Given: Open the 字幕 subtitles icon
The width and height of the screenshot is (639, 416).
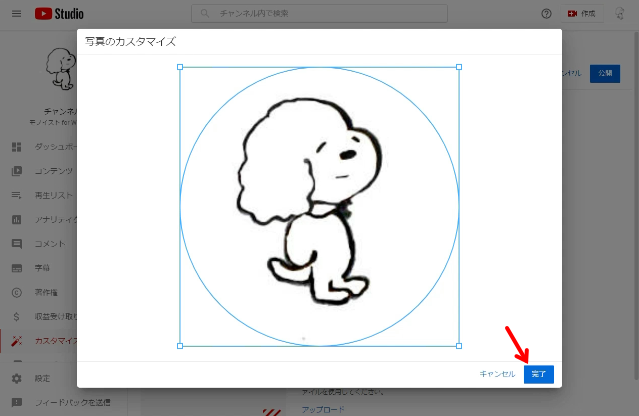Looking at the screenshot, I should pos(17,268).
